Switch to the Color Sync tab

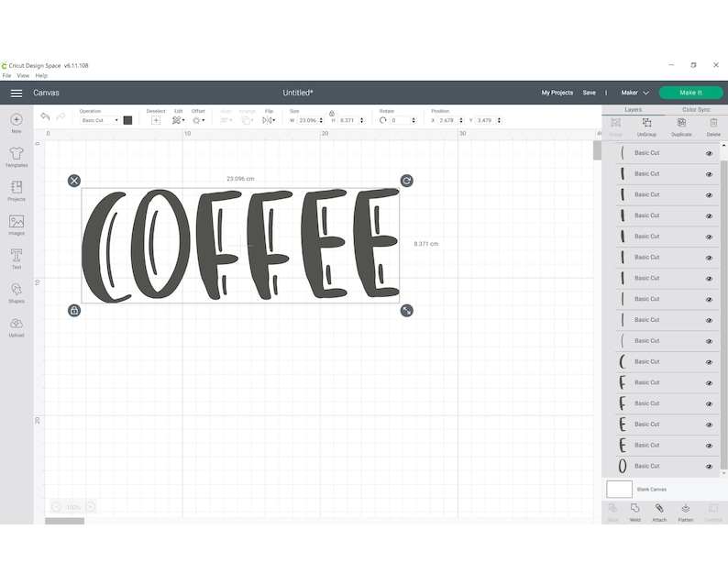pos(696,109)
